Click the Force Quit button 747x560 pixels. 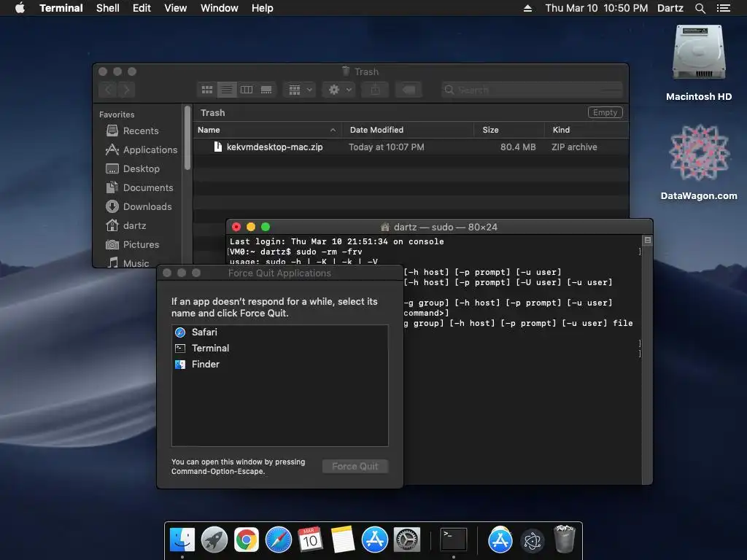355,466
